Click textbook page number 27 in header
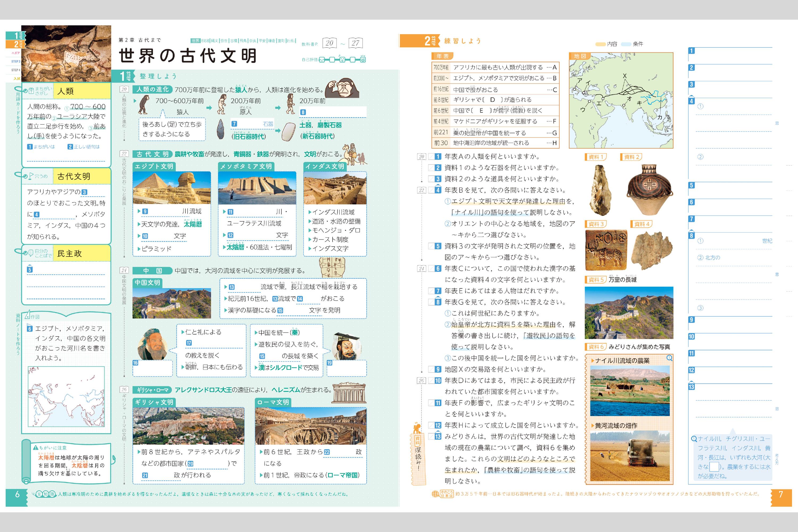The height and width of the screenshot is (532, 798). [355, 43]
